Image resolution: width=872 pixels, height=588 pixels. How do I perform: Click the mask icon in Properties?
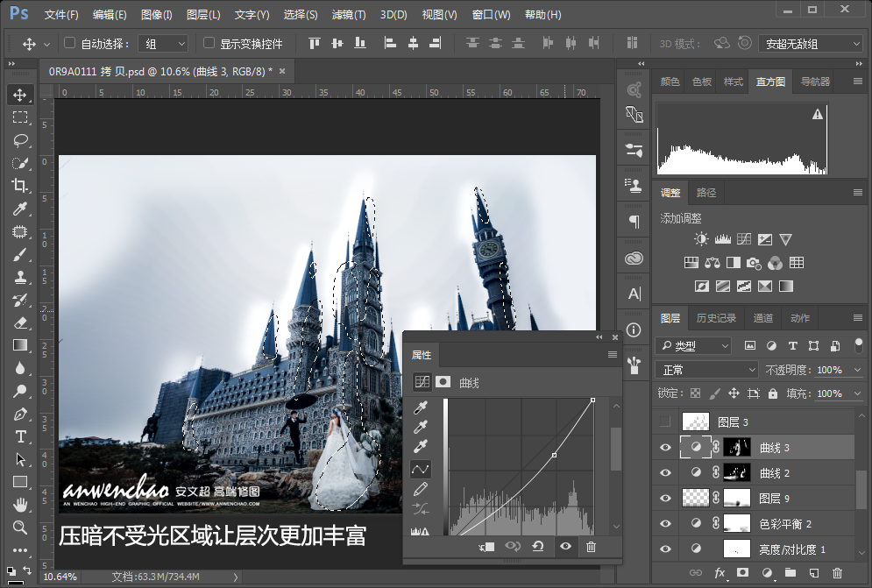point(443,381)
